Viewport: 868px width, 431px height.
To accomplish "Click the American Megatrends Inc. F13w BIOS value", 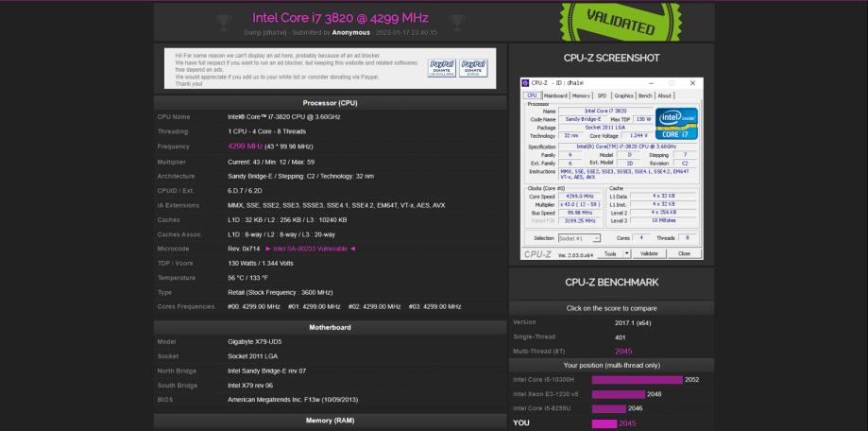I will click(294, 400).
